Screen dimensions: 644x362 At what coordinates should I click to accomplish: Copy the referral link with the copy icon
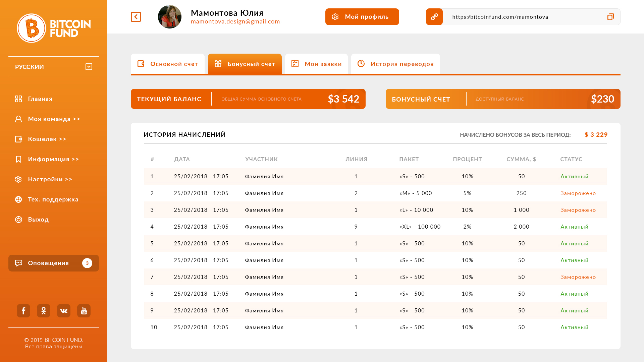(x=610, y=17)
